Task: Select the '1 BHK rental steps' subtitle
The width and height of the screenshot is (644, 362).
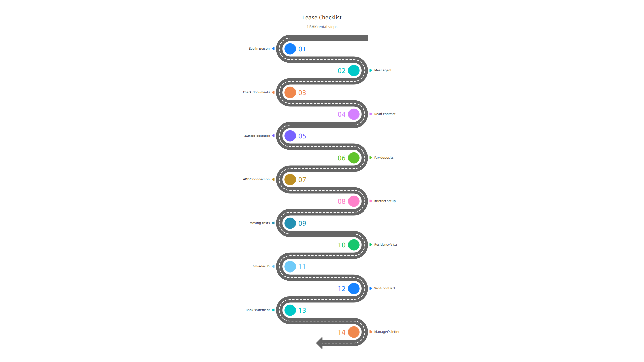Action: pos(322,27)
